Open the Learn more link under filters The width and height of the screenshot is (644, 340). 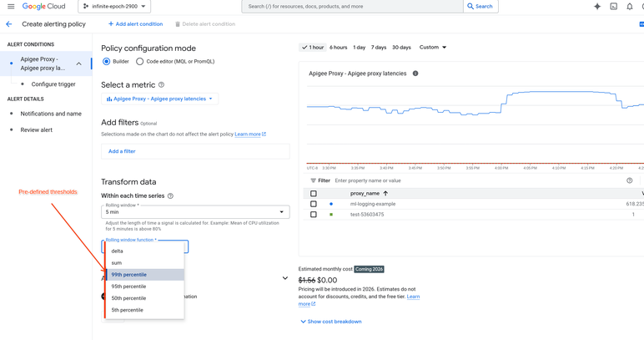point(250,134)
